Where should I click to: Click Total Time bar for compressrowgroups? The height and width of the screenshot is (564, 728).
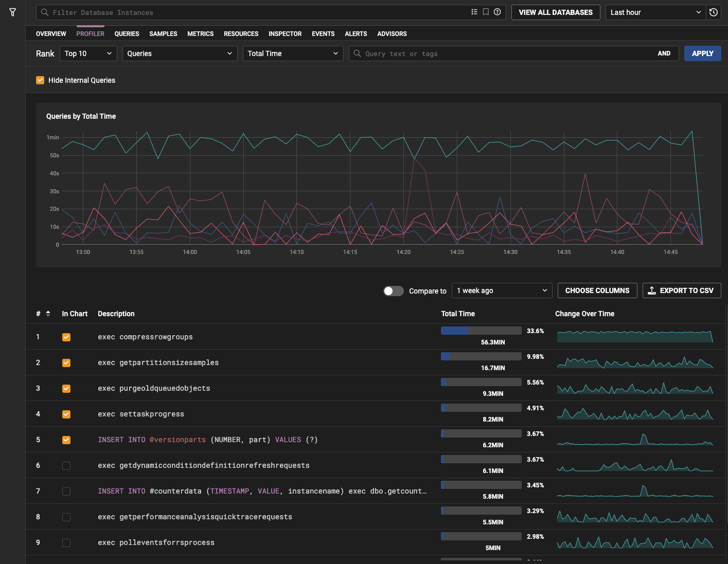click(x=481, y=331)
